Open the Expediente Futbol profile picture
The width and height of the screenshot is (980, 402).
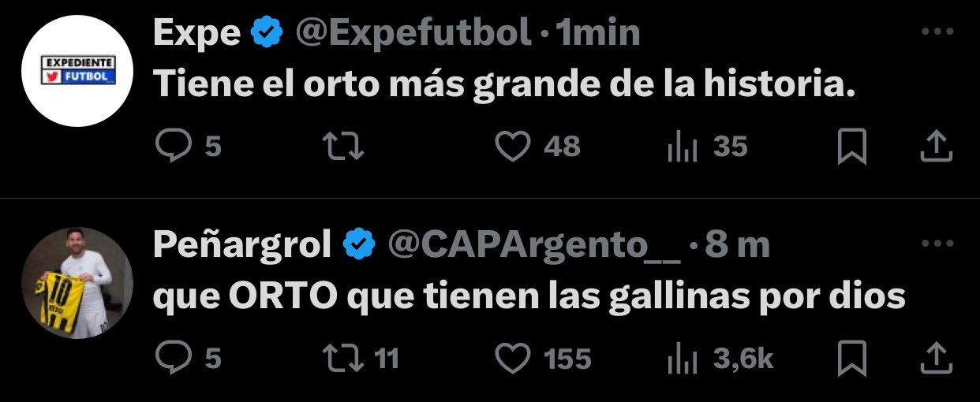click(x=77, y=71)
